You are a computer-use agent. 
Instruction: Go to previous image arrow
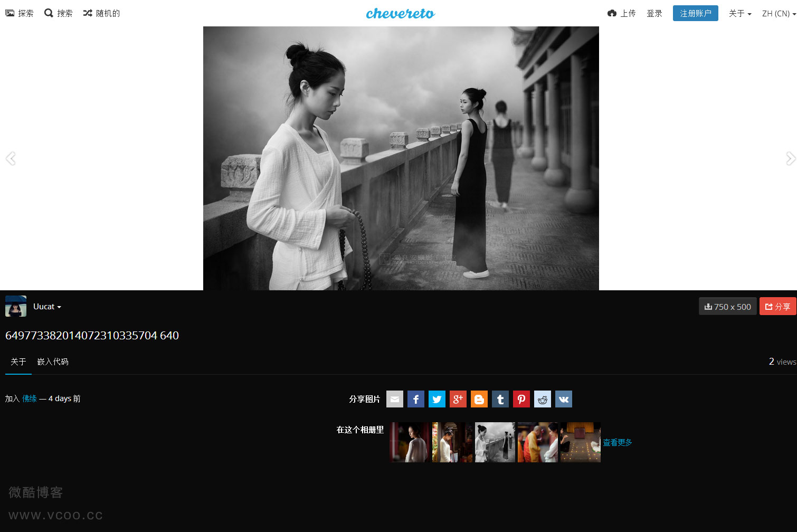pyautogui.click(x=11, y=158)
